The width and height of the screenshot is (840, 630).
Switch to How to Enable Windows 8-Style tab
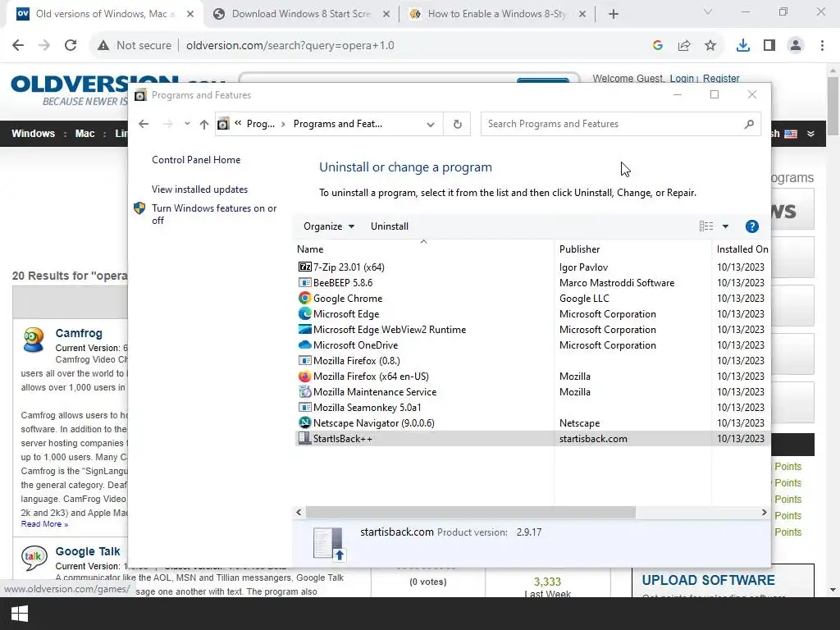point(497,14)
